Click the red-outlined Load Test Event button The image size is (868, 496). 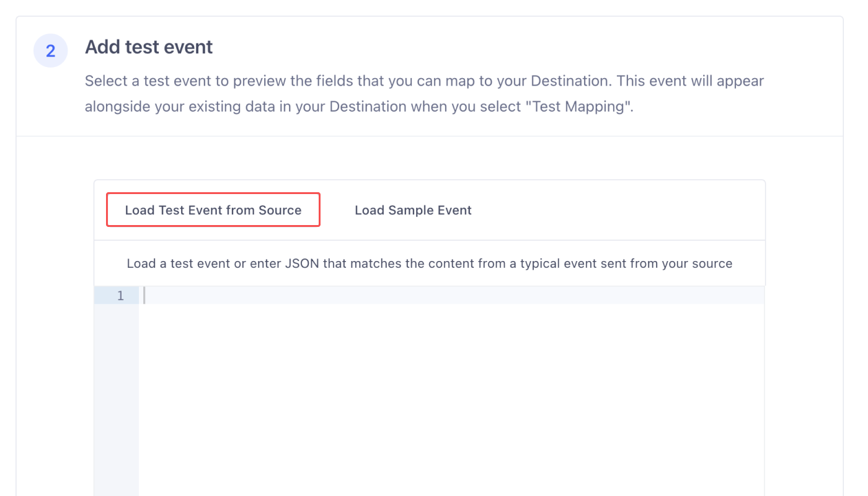coord(213,210)
